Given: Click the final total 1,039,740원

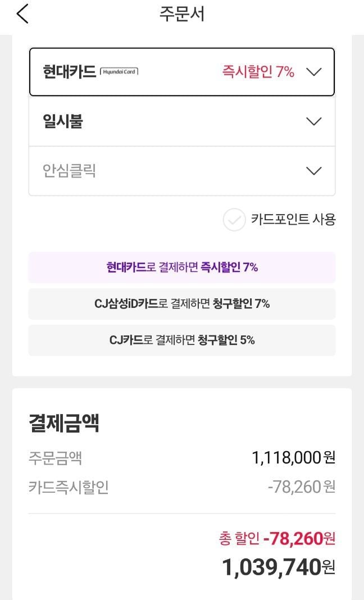Looking at the screenshot, I should click(279, 567).
